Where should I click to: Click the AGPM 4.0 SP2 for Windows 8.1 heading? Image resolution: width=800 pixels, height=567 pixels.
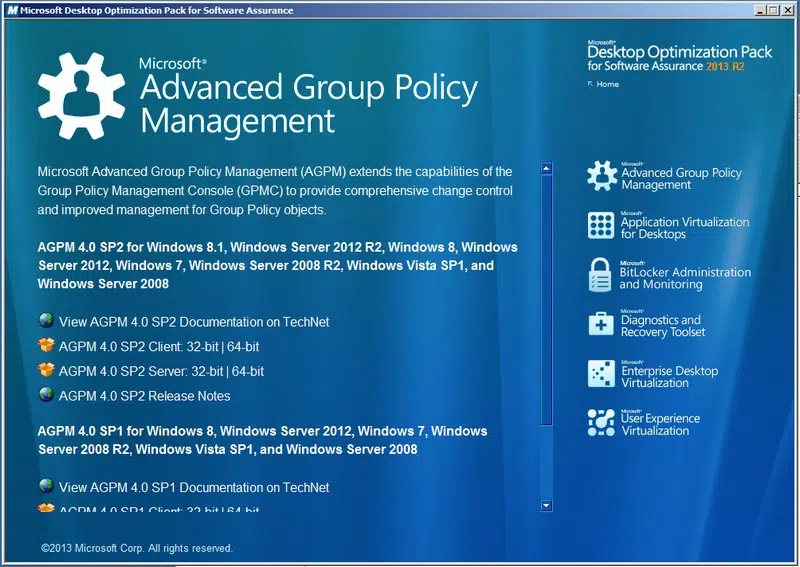pyautogui.click(x=278, y=265)
